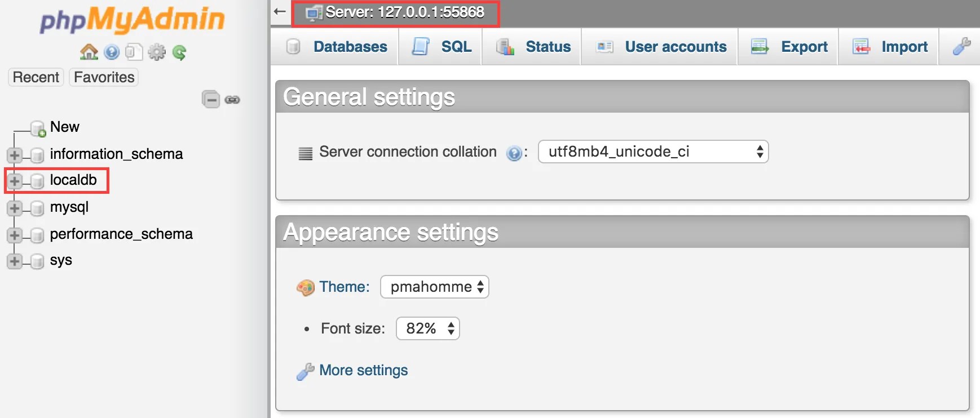Switch to the Databases tab
980x418 pixels.
337,47
